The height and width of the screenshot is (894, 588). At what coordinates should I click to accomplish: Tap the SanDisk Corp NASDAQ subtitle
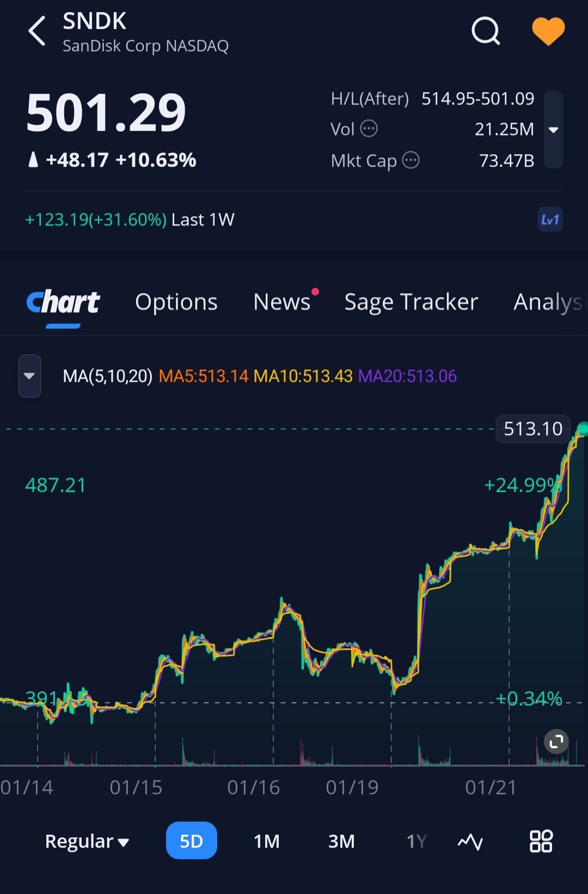pyautogui.click(x=146, y=46)
